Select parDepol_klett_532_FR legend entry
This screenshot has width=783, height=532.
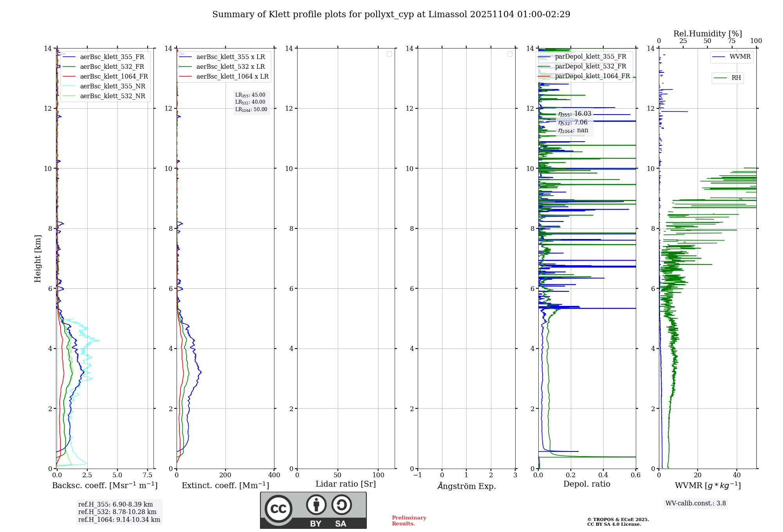click(x=590, y=66)
